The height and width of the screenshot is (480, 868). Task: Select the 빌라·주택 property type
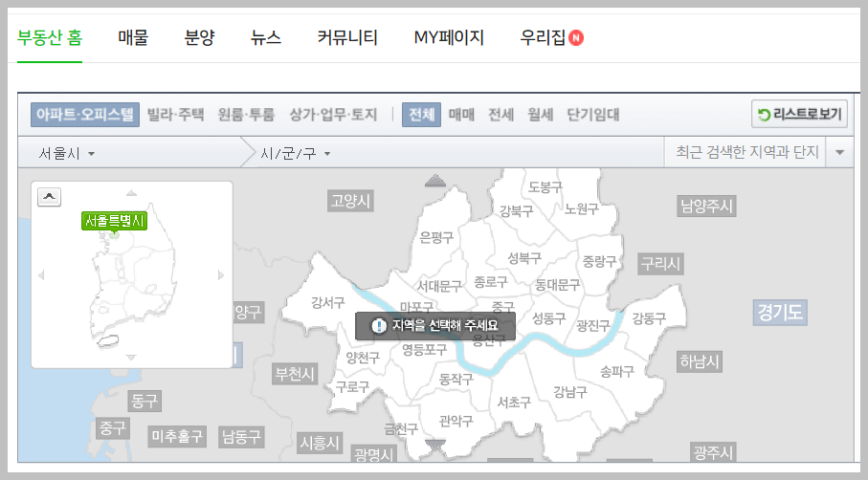pyautogui.click(x=175, y=115)
